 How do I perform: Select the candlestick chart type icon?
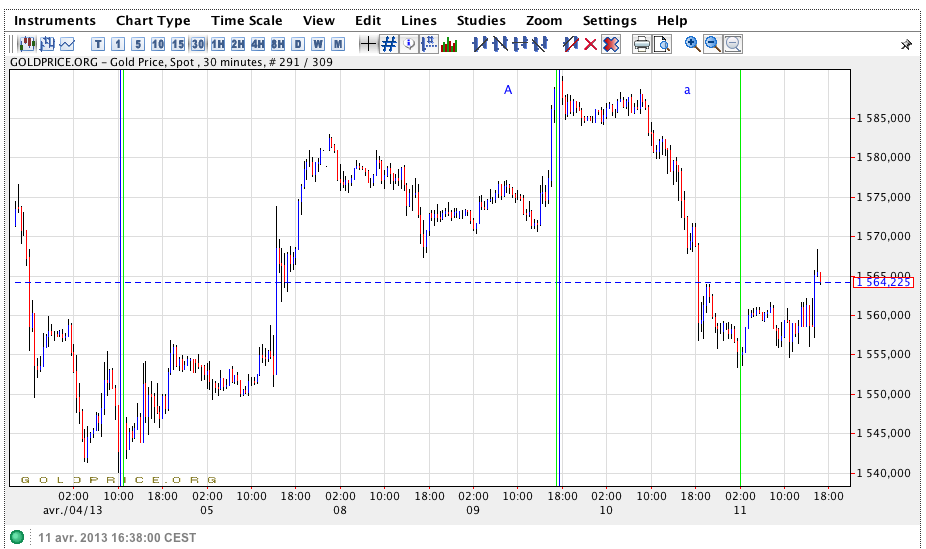[x=28, y=44]
